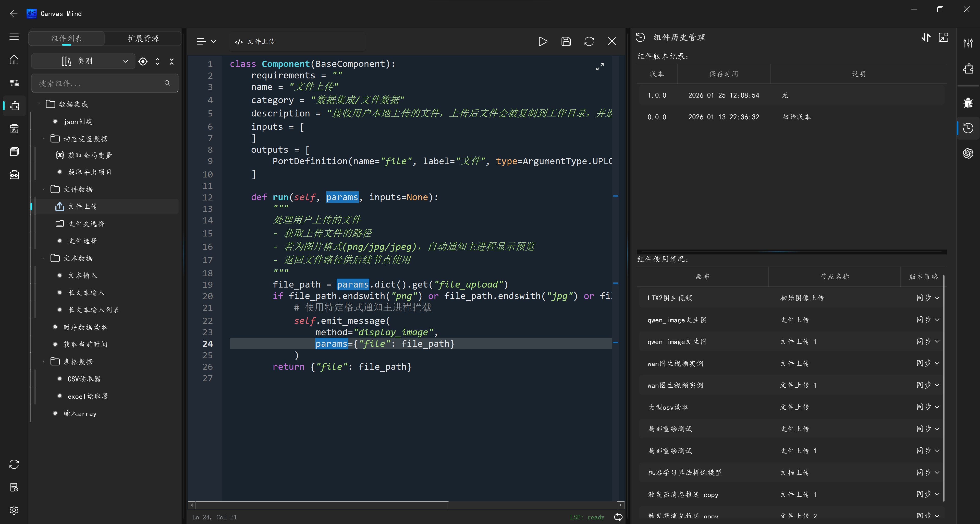Image resolution: width=980 pixels, height=524 pixels.
Task: Open the workflow canvas sidebar icon
Action: pos(14,83)
